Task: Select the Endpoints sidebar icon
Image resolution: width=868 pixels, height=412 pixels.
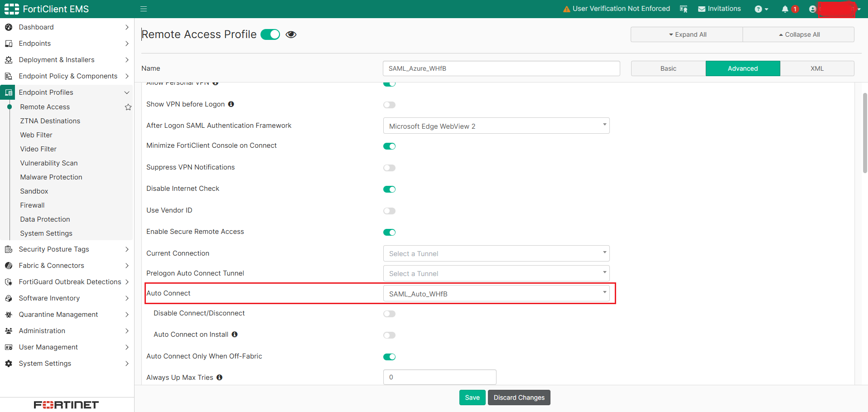Action: click(8, 43)
